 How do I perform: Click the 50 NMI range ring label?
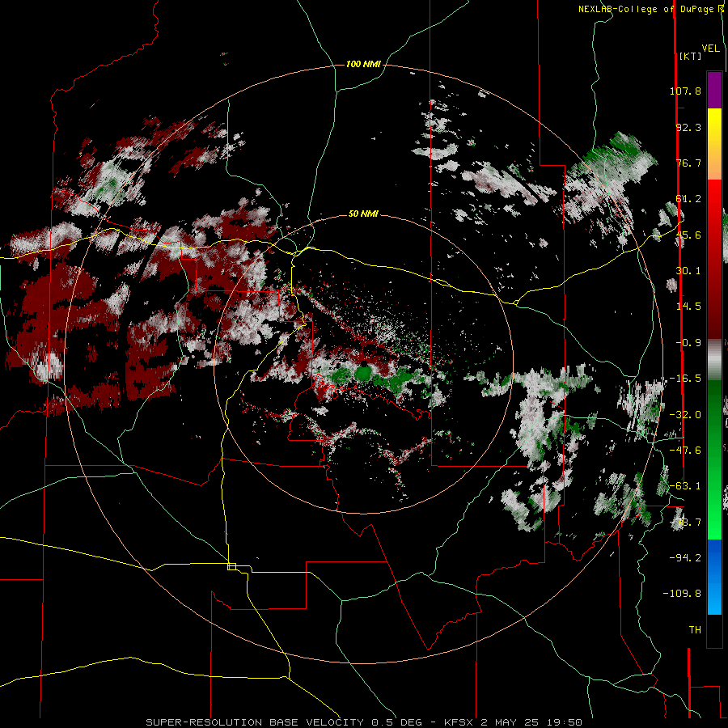click(363, 214)
